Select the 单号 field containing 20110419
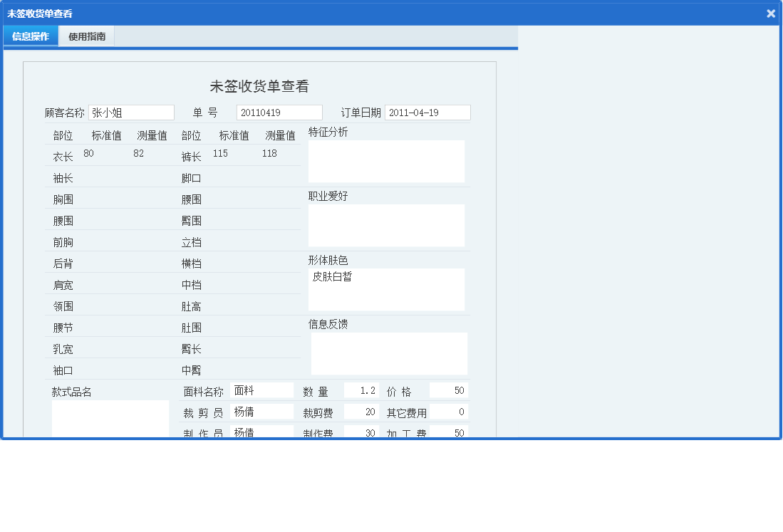The width and height of the screenshot is (783, 532). click(278, 112)
